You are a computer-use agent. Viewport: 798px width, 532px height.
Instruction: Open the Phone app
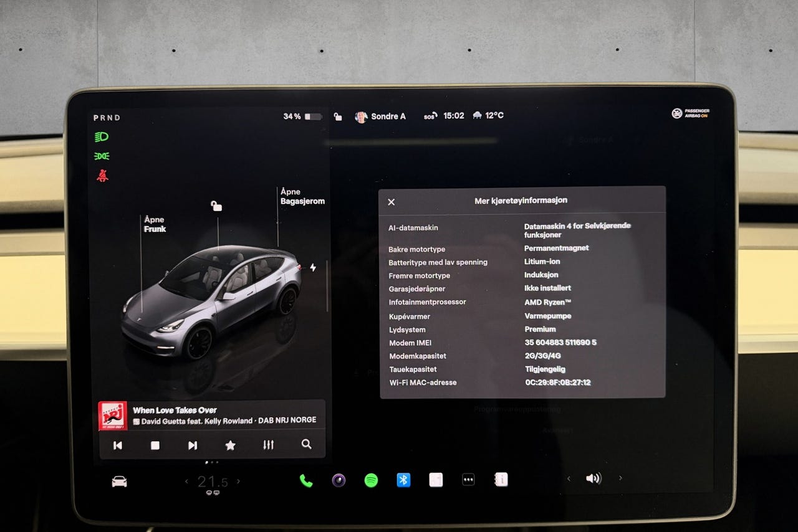click(x=306, y=480)
